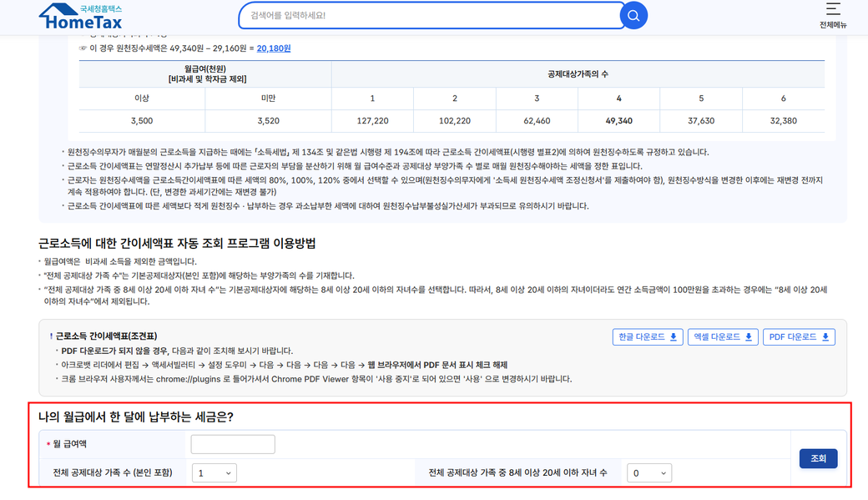Click column header 4 under 공제대상가족의 수
This screenshot has height=500, width=868.
618,98
